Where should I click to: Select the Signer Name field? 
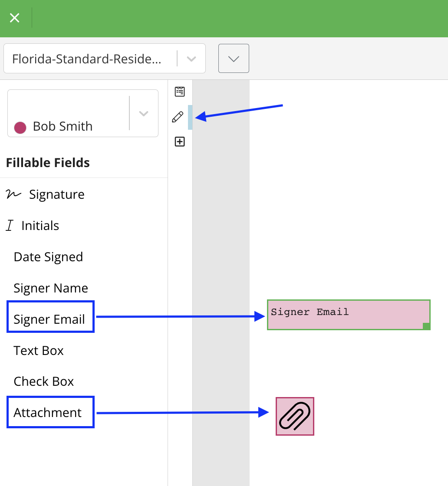coord(51,288)
